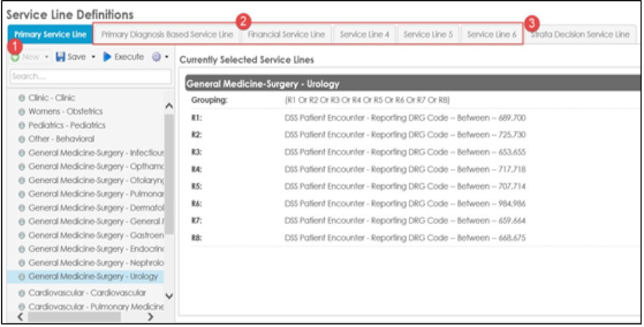The width and height of the screenshot is (644, 327).
Task: Click bullet icon beside Clinic - Clinic
Action: 22,98
